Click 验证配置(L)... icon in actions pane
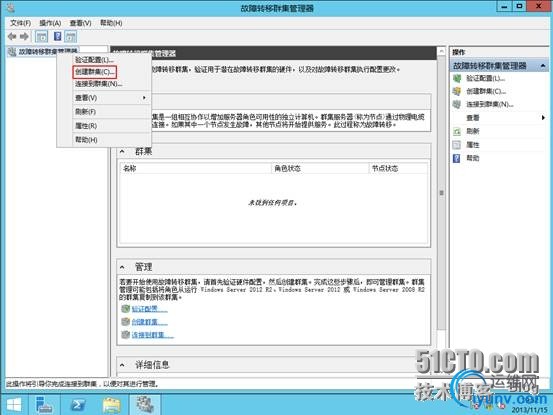 click(x=457, y=78)
